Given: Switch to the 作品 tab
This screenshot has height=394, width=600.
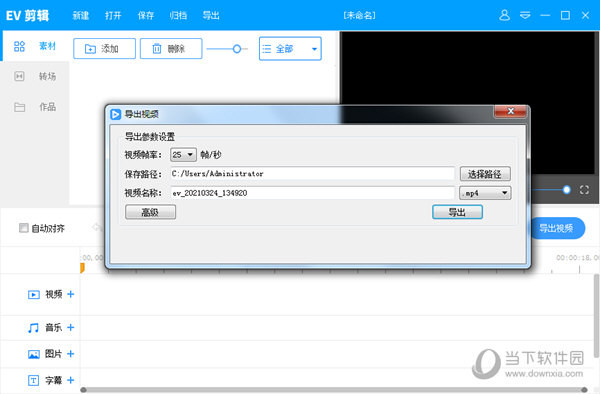Looking at the screenshot, I should [x=35, y=107].
